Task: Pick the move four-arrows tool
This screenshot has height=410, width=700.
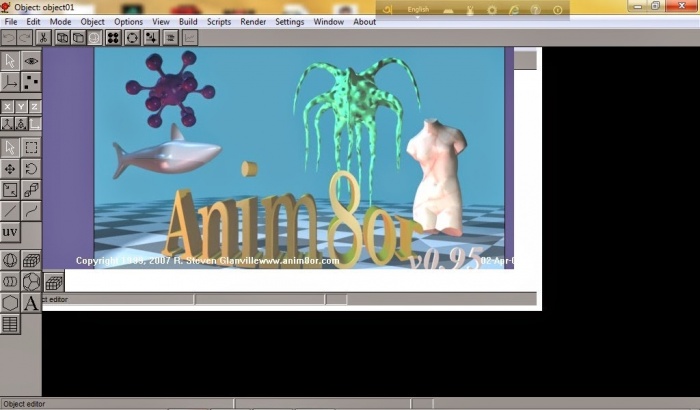Action: click(x=10, y=169)
